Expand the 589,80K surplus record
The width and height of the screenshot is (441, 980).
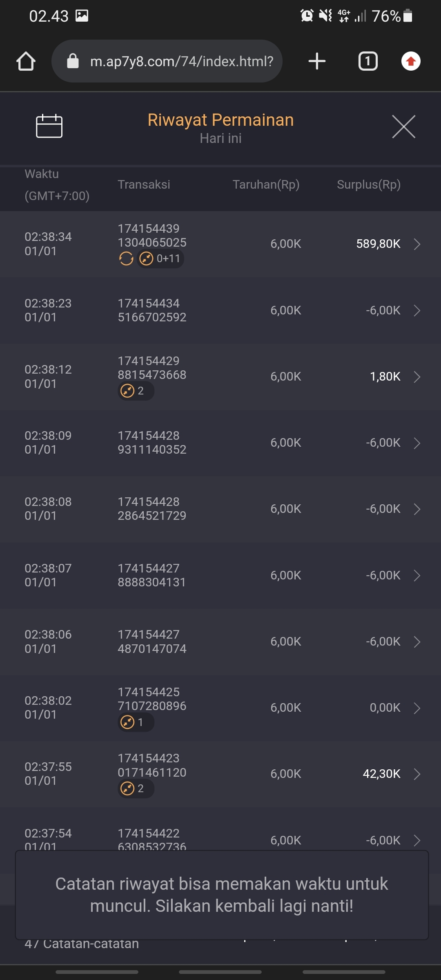pyautogui.click(x=416, y=244)
